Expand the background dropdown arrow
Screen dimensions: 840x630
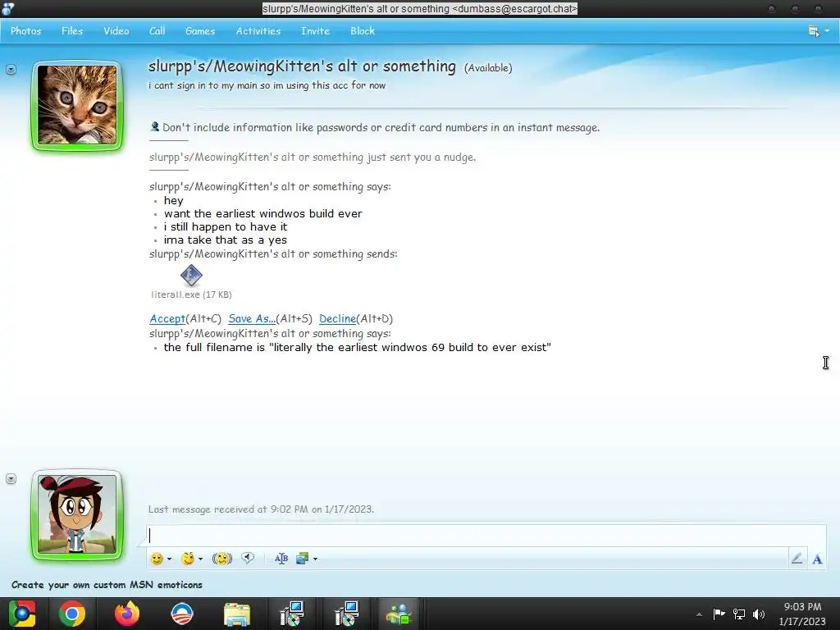coord(316,559)
